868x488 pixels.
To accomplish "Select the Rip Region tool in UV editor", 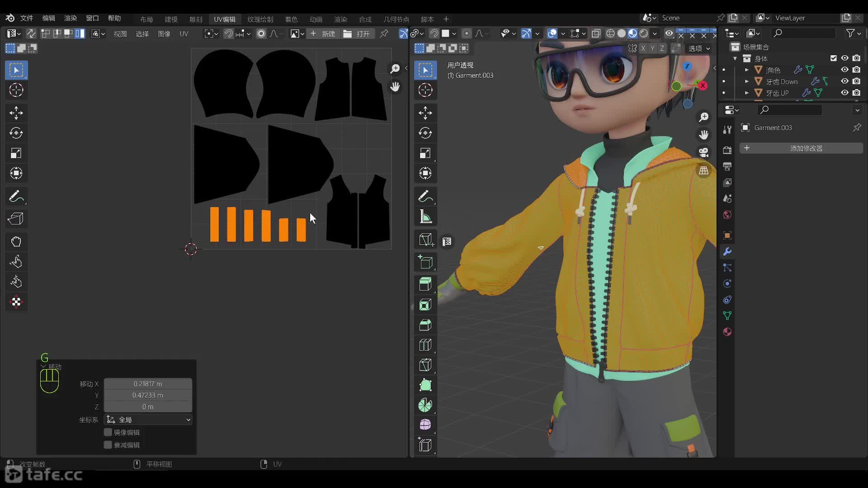I will pyautogui.click(x=16, y=219).
